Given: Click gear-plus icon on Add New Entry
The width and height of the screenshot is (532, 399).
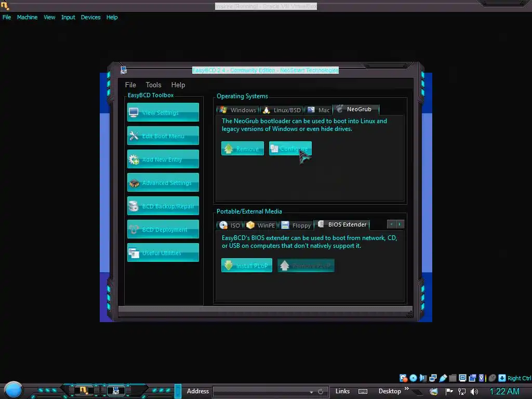Looking at the screenshot, I should click(134, 159).
